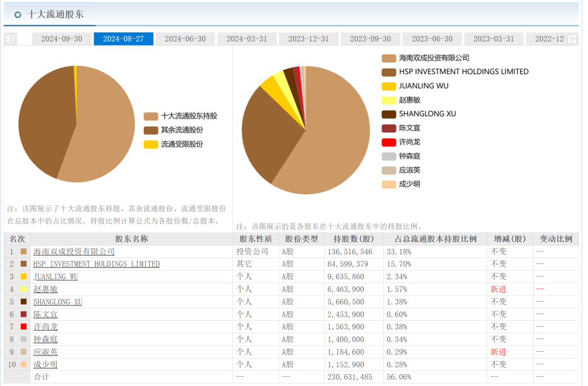Click the circle icon beside 十大流通股东 title
Image resolution: width=588 pixels, height=386 pixels.
18,15
